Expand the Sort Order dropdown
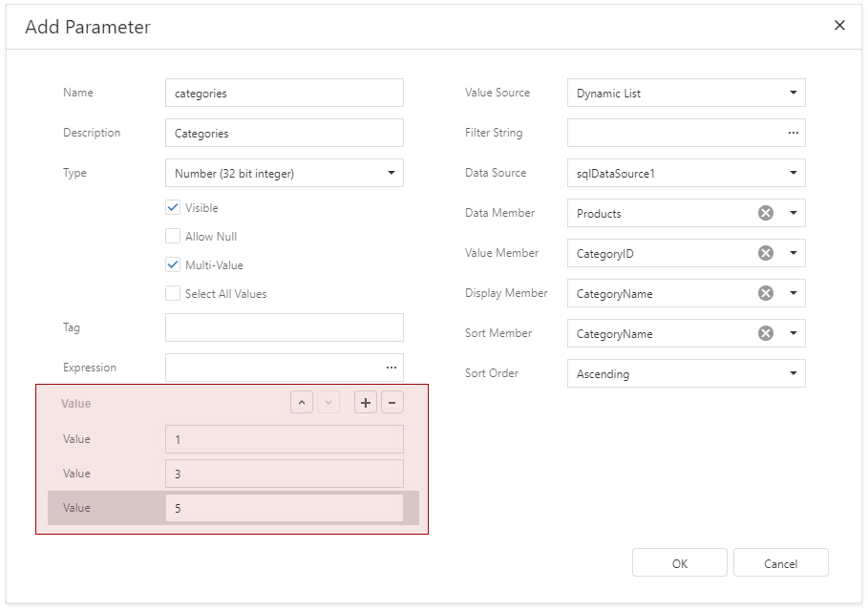Image resolution: width=868 pixels, height=611 pixels. 795,373
